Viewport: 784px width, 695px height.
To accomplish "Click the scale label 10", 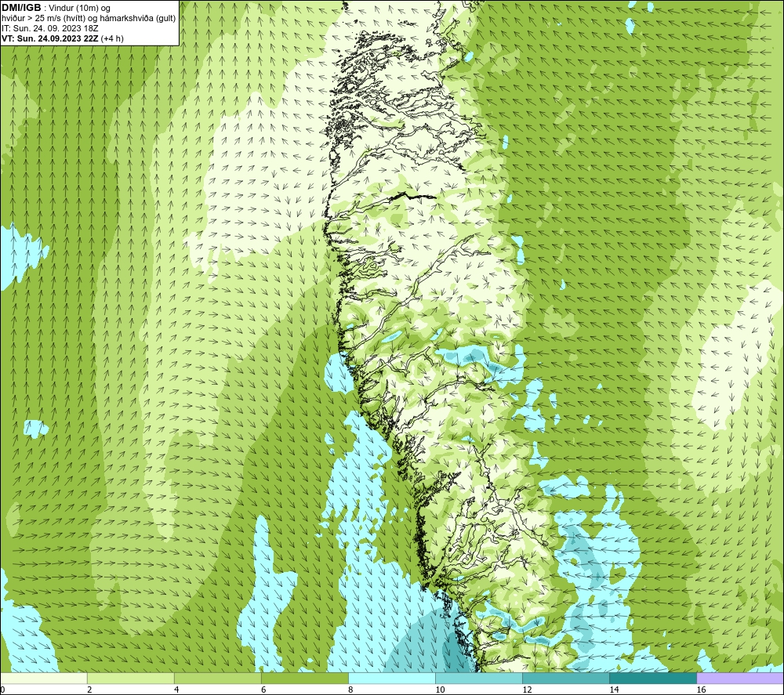I will tap(440, 690).
